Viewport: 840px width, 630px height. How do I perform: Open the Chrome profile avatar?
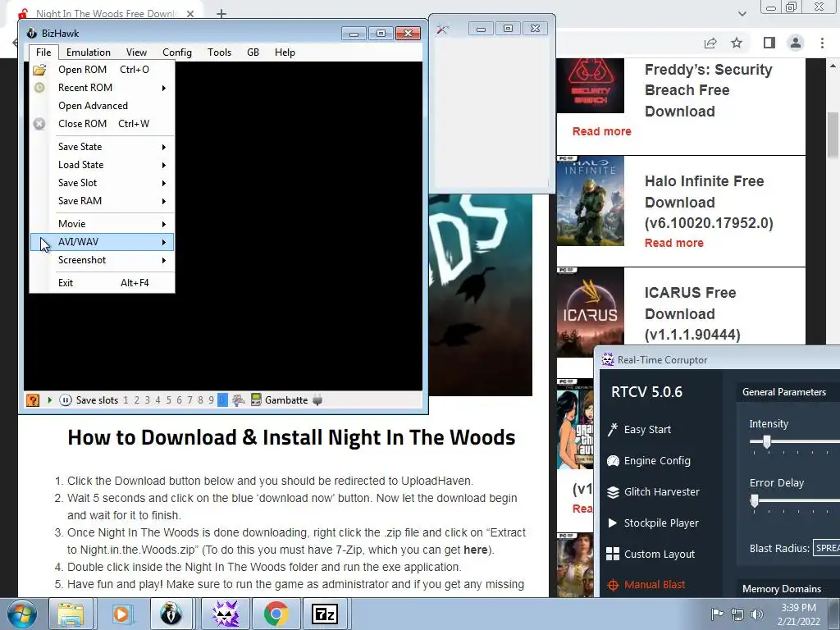pyautogui.click(x=796, y=43)
